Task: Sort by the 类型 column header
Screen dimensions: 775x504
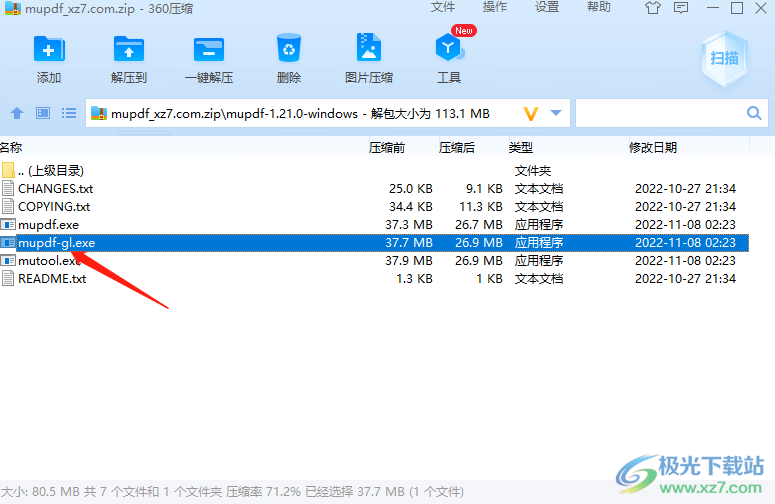Action: (x=520, y=147)
